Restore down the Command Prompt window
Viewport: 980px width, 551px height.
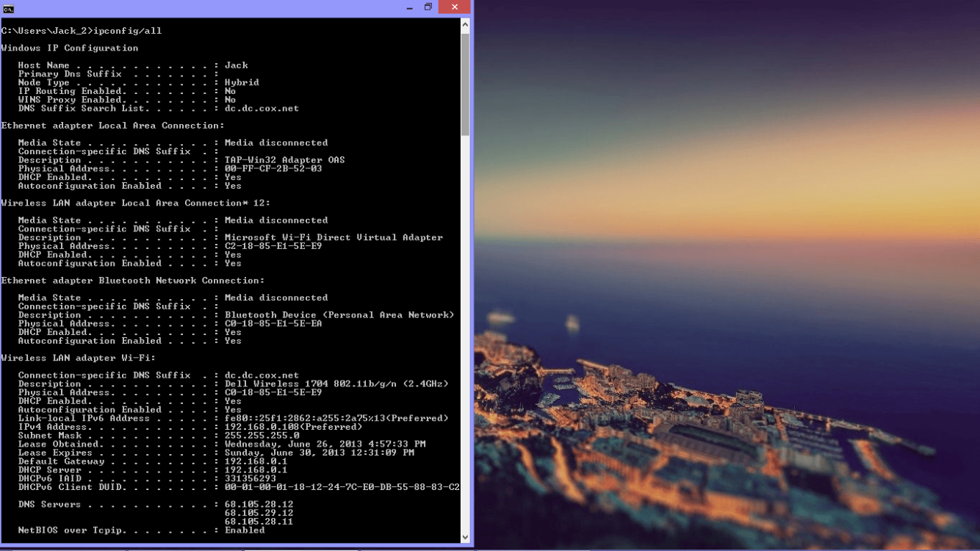point(428,7)
